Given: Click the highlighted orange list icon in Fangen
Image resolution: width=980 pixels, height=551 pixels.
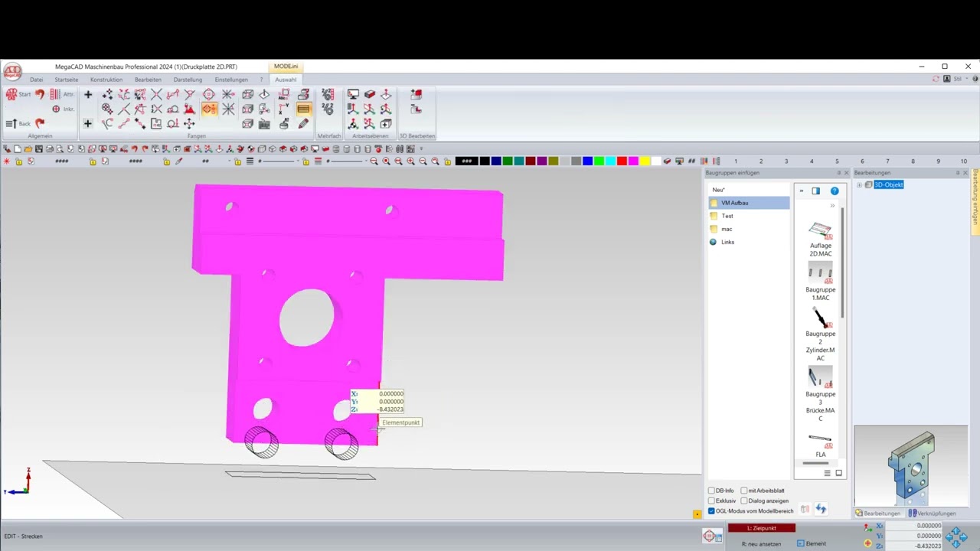Looking at the screenshot, I should coord(303,109).
